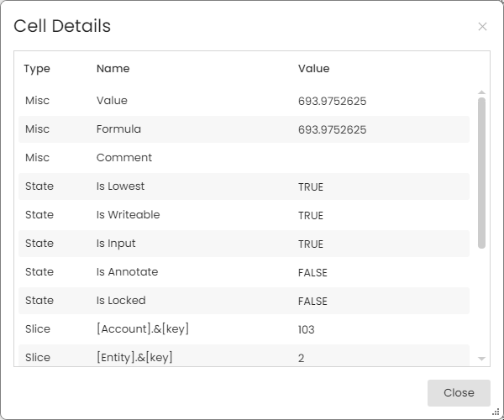
Task: Click TRUE value in Is Writeable row
Action: click(x=311, y=216)
